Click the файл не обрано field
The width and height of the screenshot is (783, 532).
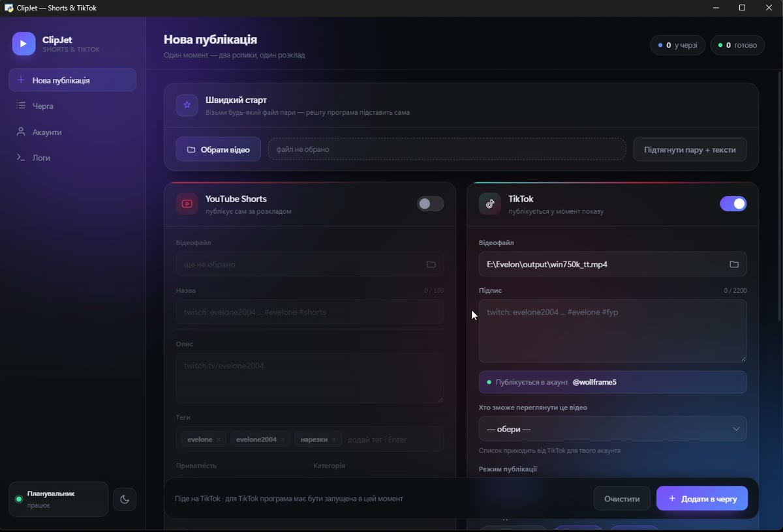[447, 149]
